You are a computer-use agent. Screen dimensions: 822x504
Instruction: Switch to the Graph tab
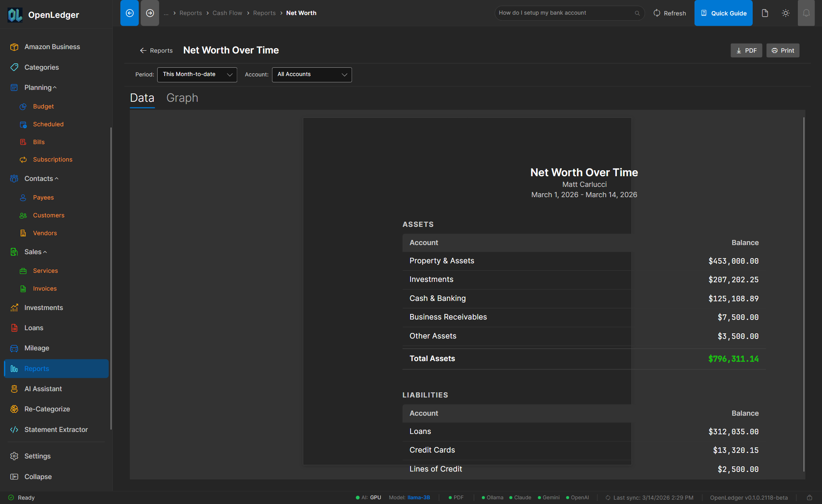(x=182, y=98)
